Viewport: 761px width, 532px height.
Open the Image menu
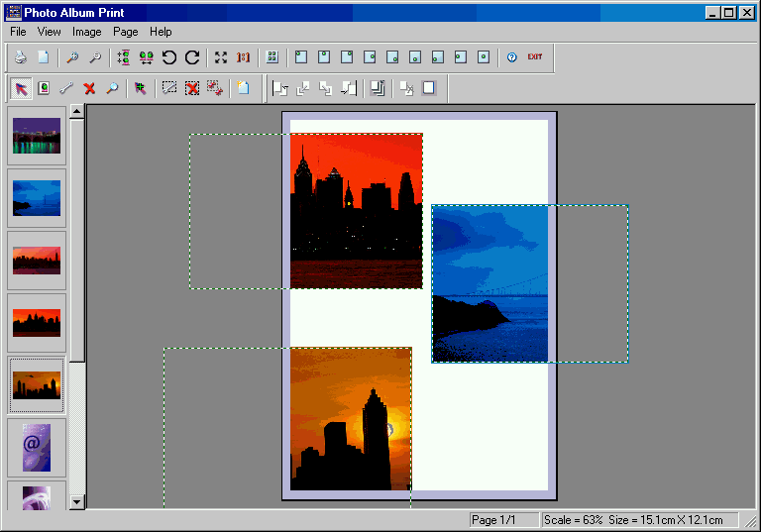point(86,32)
